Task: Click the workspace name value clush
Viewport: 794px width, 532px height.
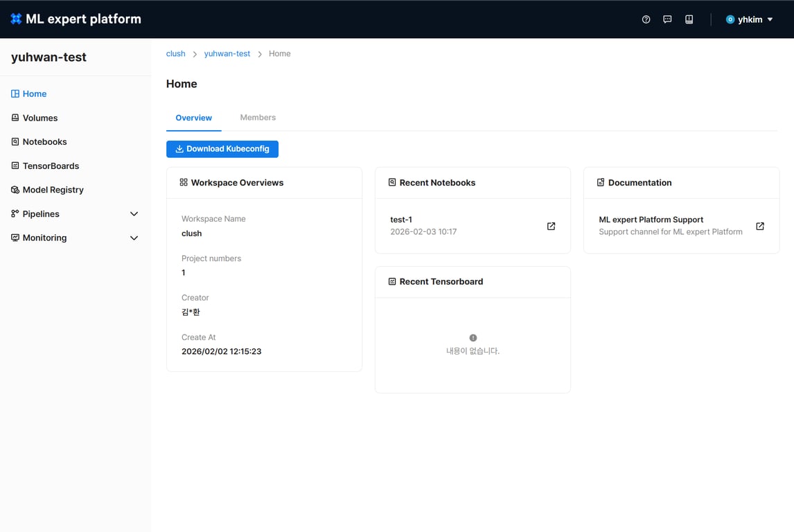Action: pos(191,233)
